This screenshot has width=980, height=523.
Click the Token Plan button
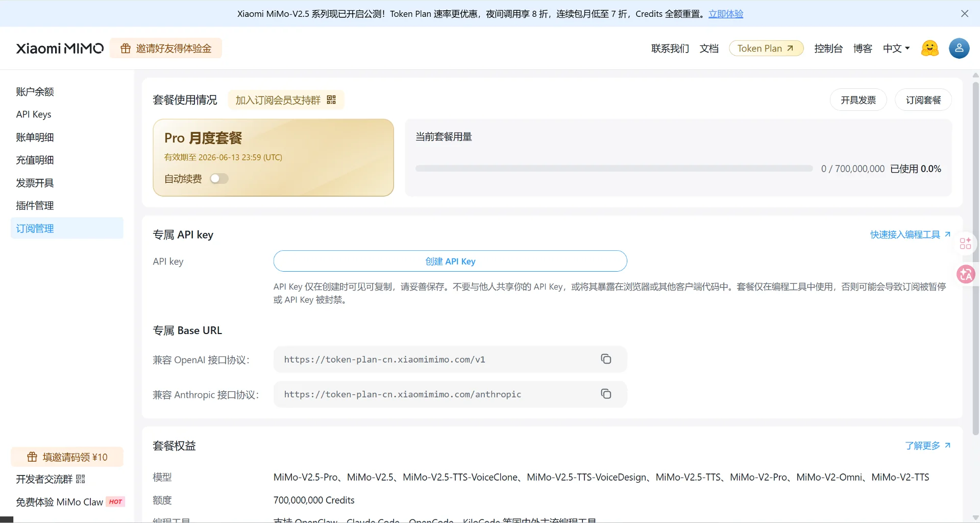[766, 49]
